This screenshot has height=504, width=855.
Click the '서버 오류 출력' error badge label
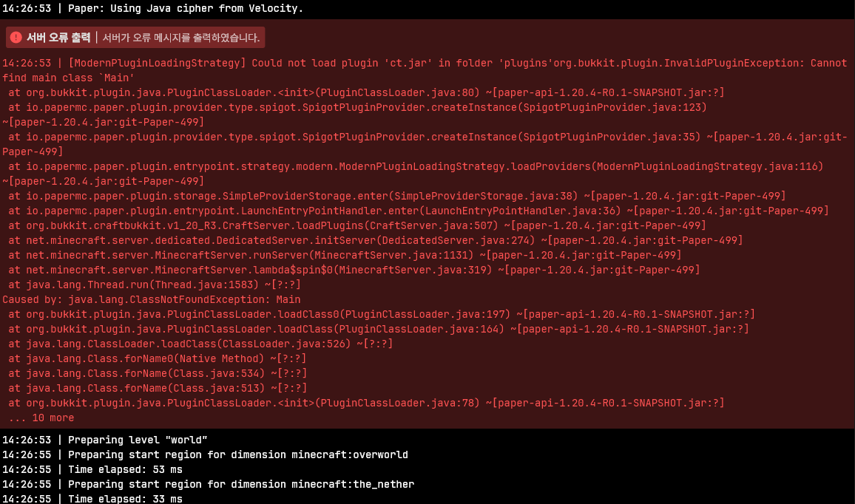click(58, 38)
